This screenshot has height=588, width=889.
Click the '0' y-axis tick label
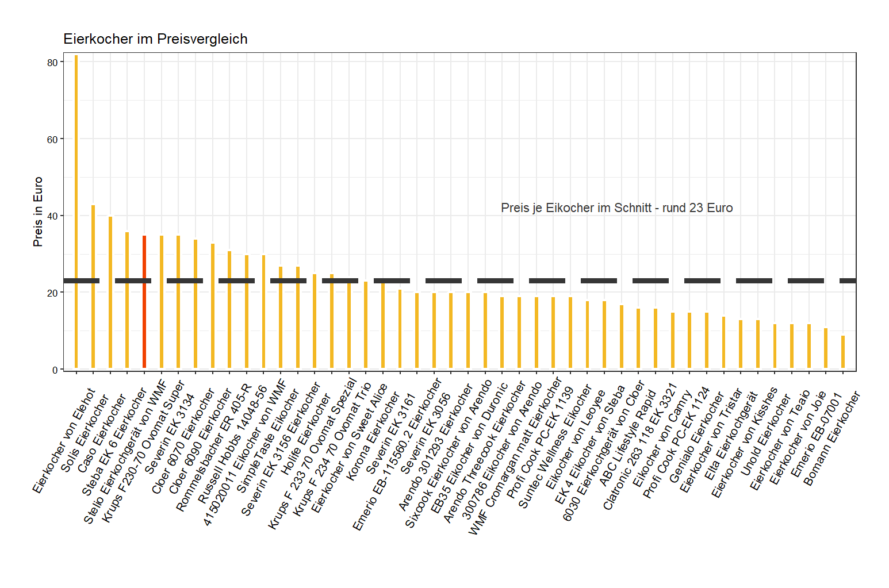point(55,370)
